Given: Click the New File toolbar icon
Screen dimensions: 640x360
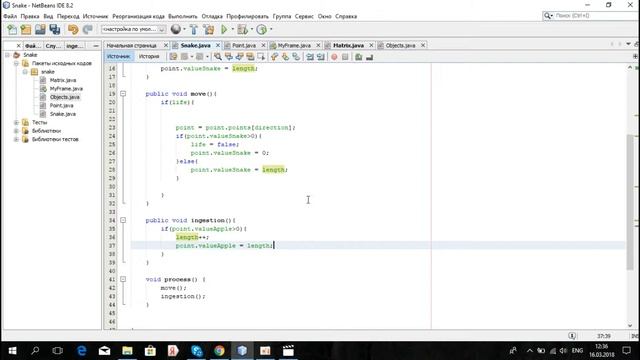Looking at the screenshot, I should pyautogui.click(x=12, y=29).
